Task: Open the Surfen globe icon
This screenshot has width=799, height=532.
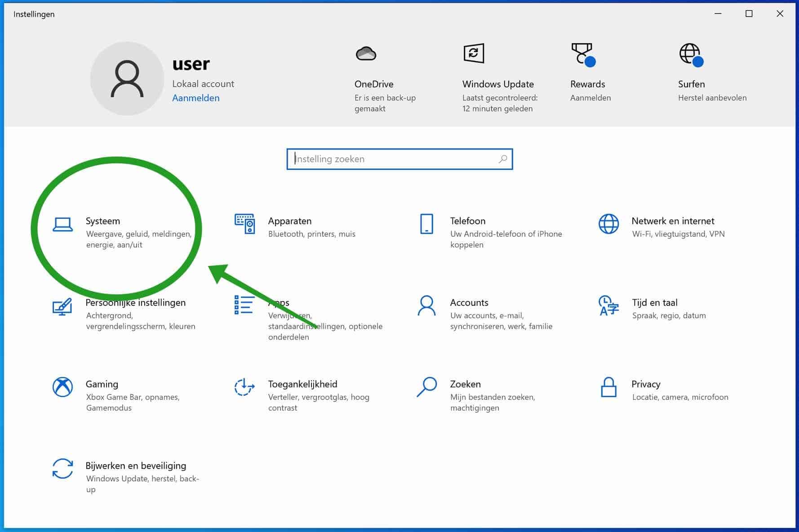Action: click(691, 55)
